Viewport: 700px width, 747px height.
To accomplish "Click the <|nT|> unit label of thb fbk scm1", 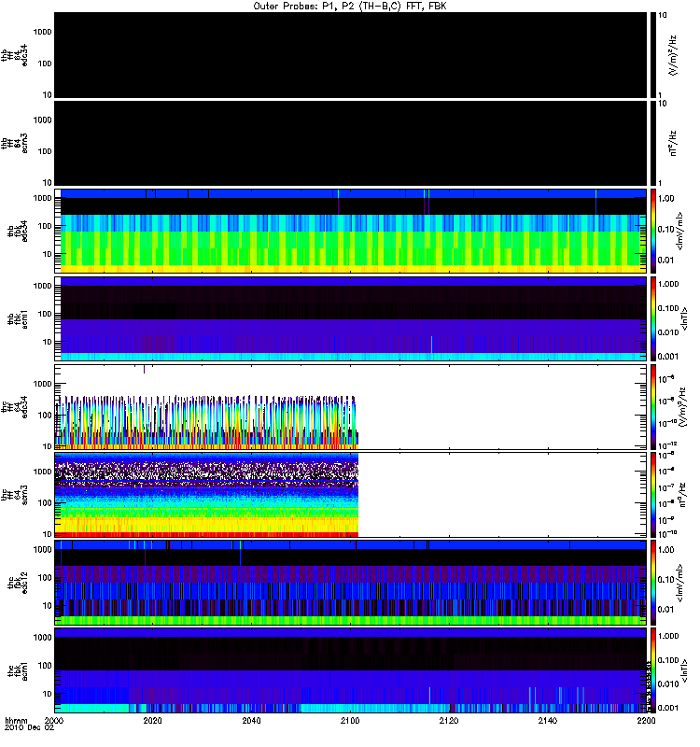I will pyautogui.click(x=684, y=319).
